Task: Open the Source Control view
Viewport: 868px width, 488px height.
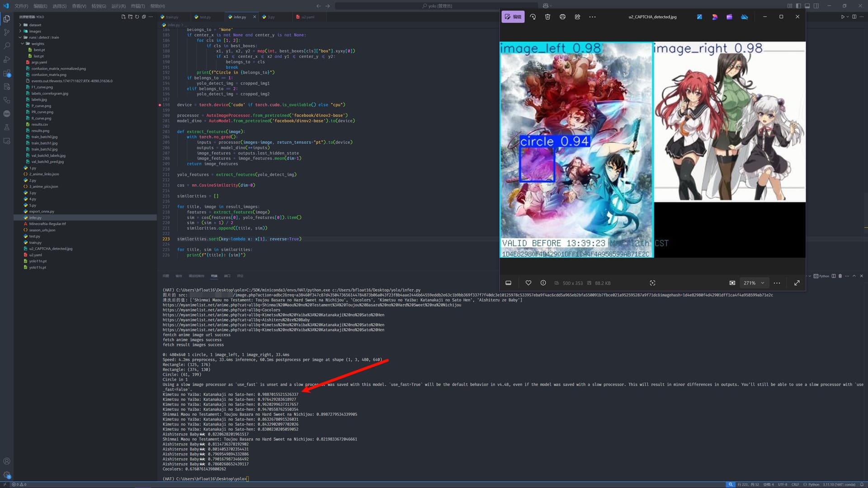Action: click(x=7, y=33)
